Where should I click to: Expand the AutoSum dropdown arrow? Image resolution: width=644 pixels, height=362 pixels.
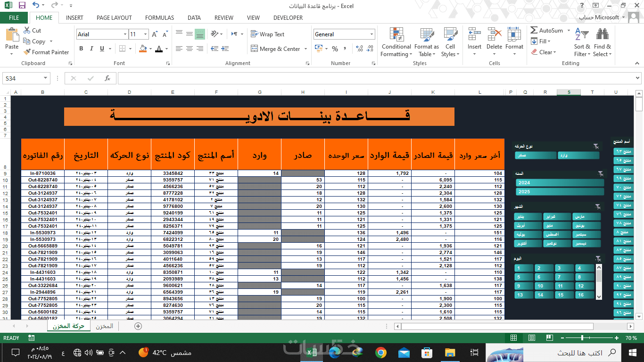[569, 31]
